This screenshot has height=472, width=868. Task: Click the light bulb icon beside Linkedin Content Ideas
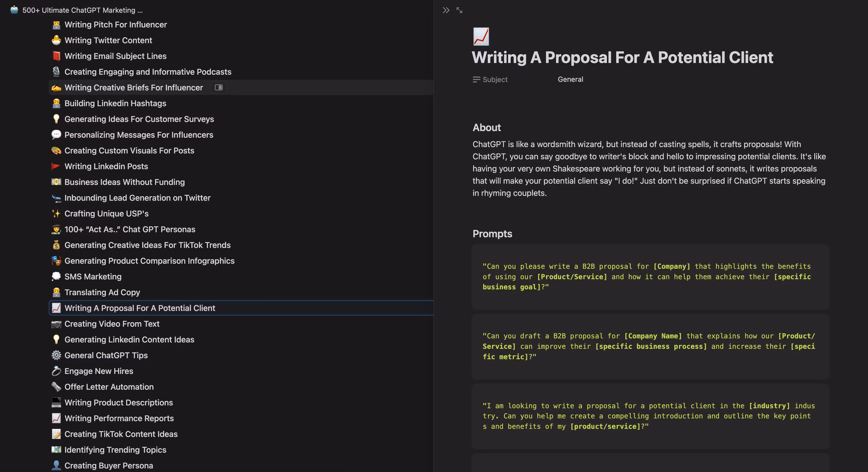[x=56, y=339]
